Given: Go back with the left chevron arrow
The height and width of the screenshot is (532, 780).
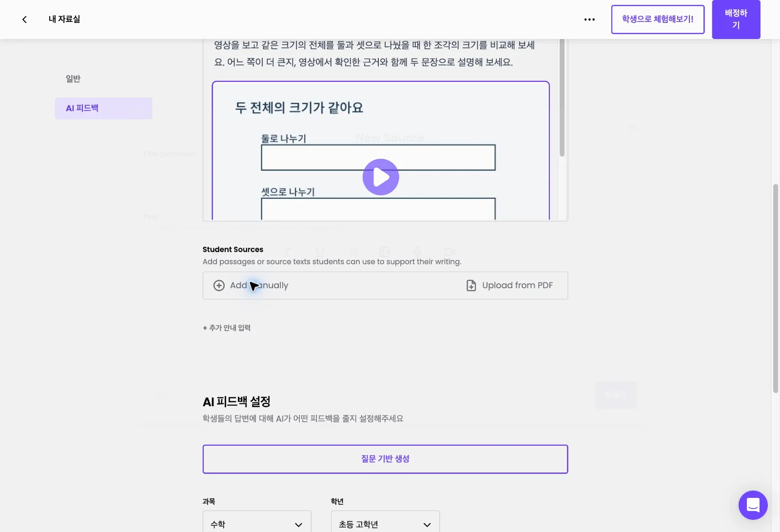Looking at the screenshot, I should [x=24, y=20].
